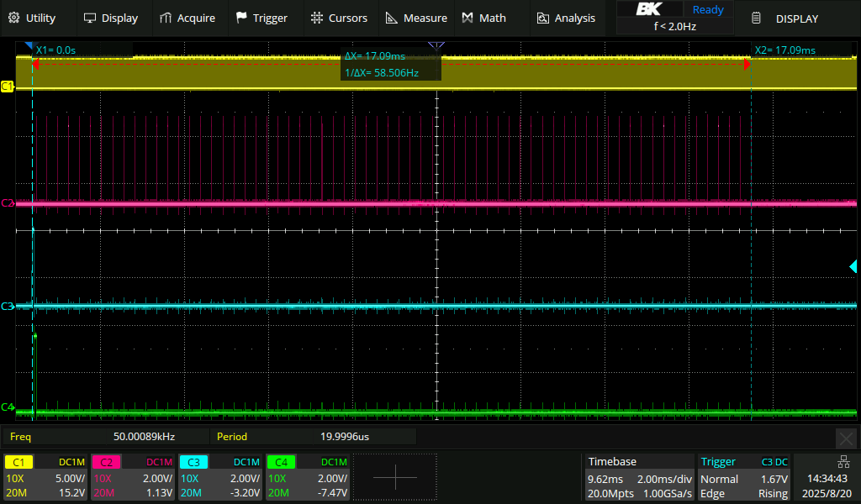Open the Trigger menu

261,18
